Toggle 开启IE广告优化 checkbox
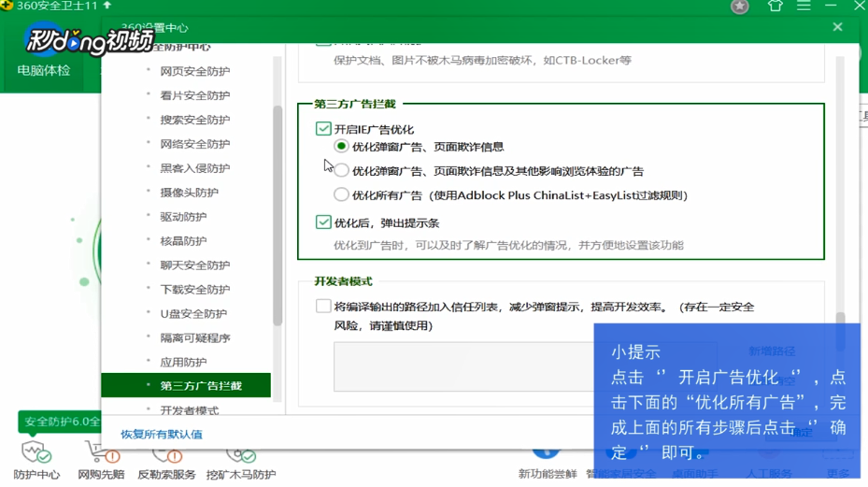 pos(323,129)
